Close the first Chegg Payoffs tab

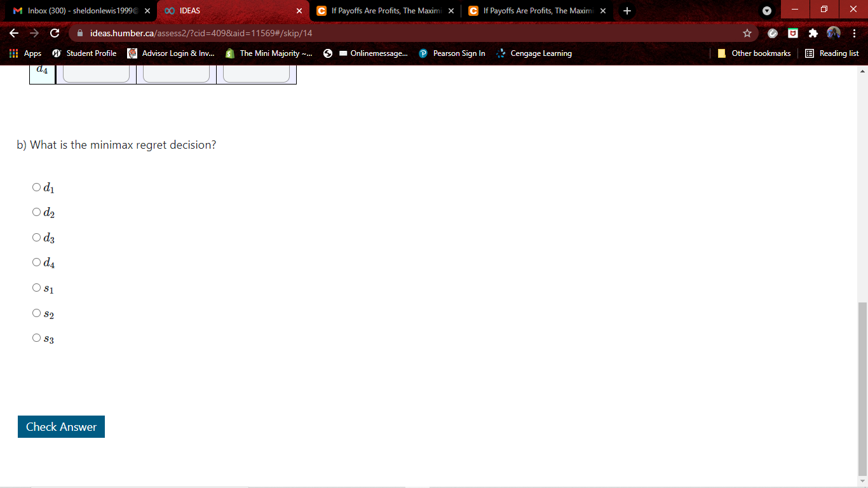pyautogui.click(x=451, y=11)
